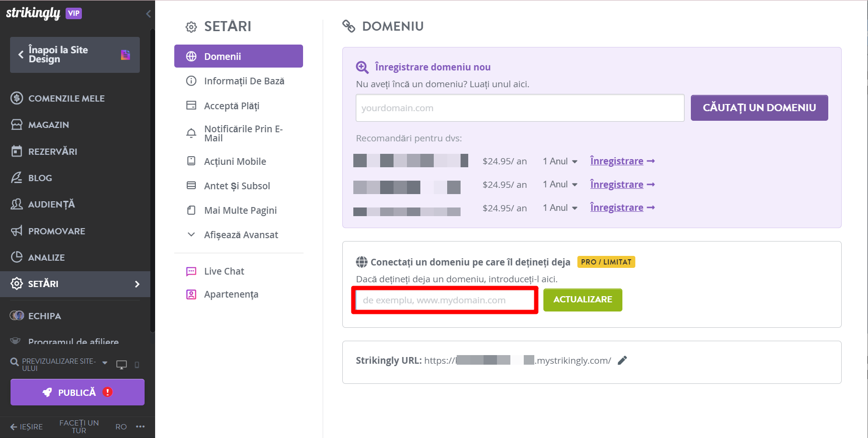Click the DOMENIU chain link icon
The height and width of the screenshot is (438, 868).
tap(349, 26)
